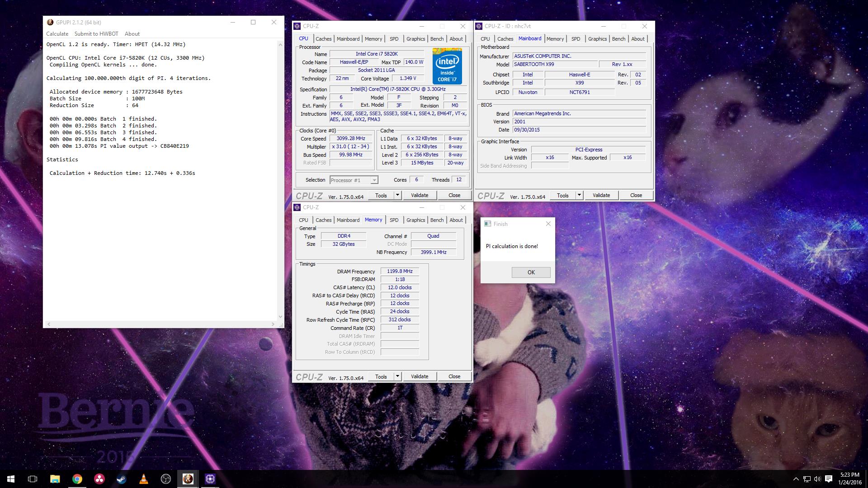Open VLC media player taskbar icon
This screenshot has height=488, width=868.
point(144,479)
